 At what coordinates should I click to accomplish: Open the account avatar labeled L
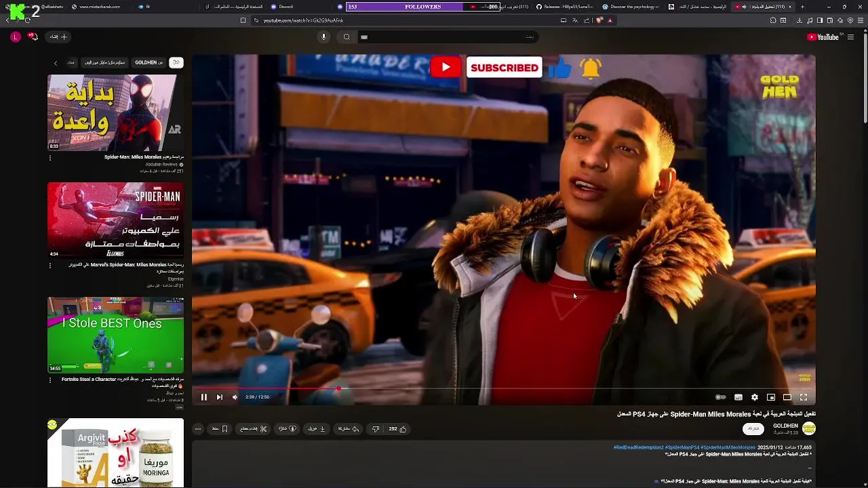(16, 37)
